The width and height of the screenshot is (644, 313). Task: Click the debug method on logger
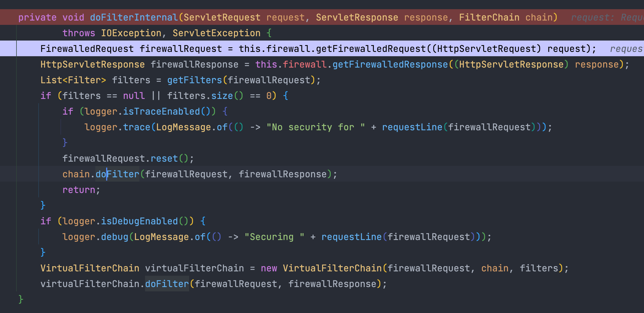(115, 237)
